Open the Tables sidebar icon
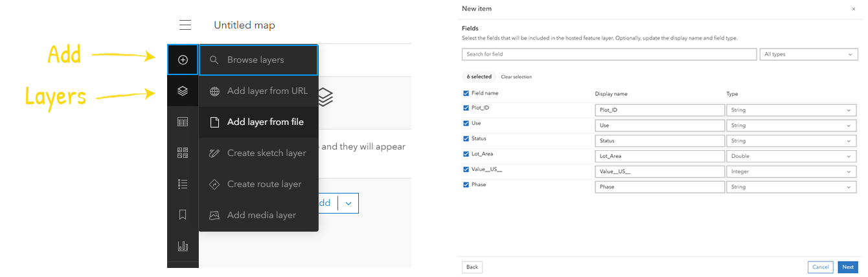This screenshot has height=277, width=868. pyautogui.click(x=183, y=122)
